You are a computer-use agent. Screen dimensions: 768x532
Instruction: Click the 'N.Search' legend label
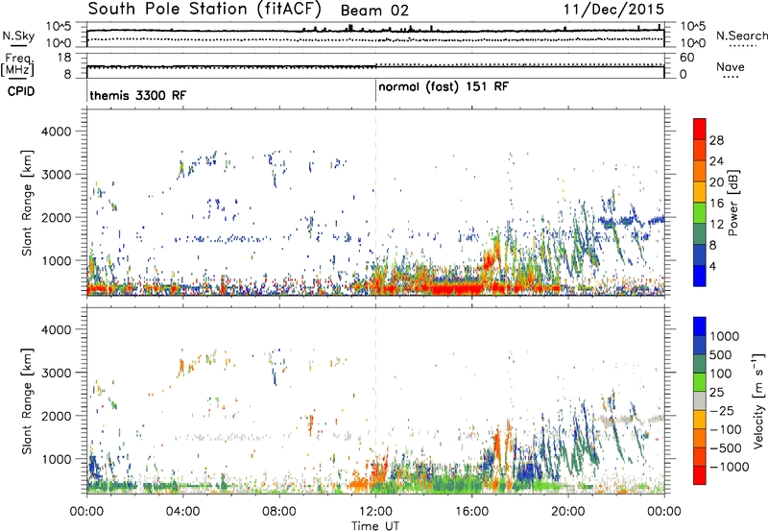click(741, 36)
